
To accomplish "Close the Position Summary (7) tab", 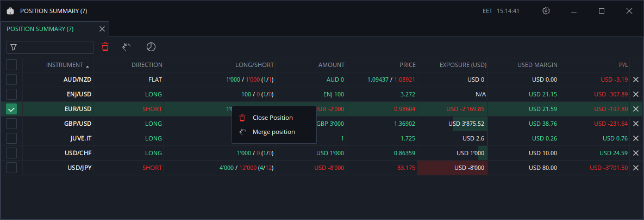I will click(x=102, y=29).
